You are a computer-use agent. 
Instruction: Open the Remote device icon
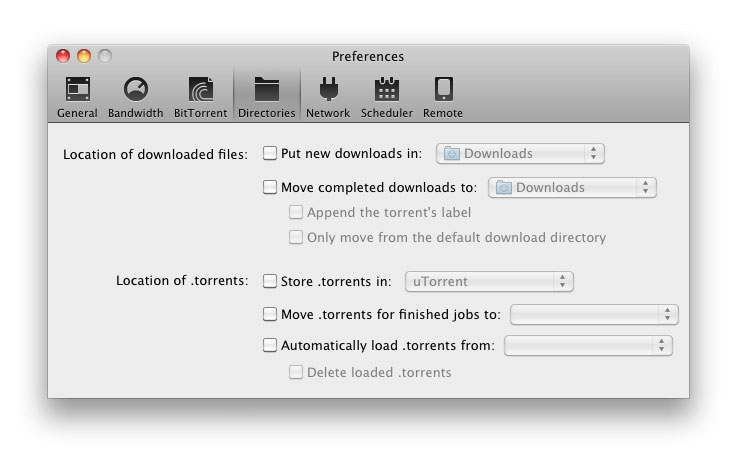(443, 90)
